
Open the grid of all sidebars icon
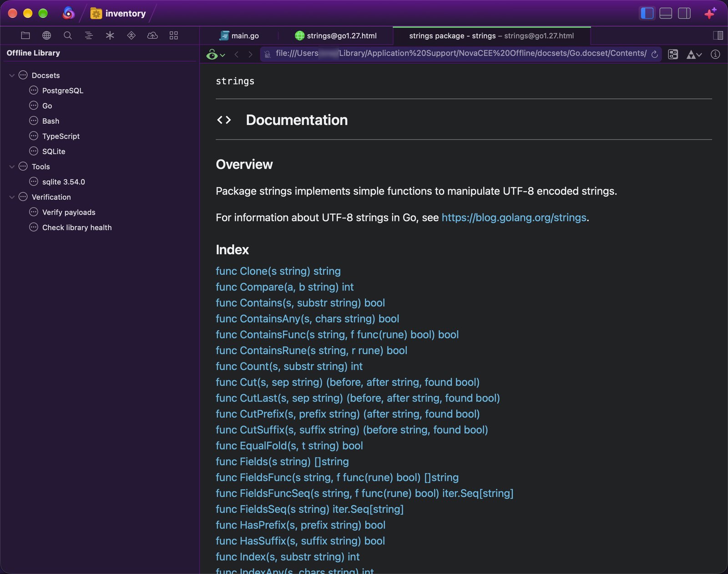coord(174,35)
